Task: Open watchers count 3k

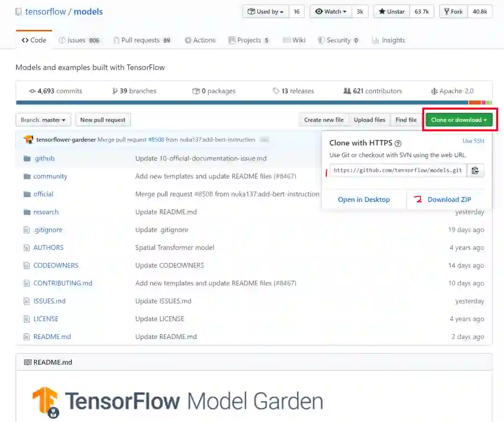Action: 360,12
